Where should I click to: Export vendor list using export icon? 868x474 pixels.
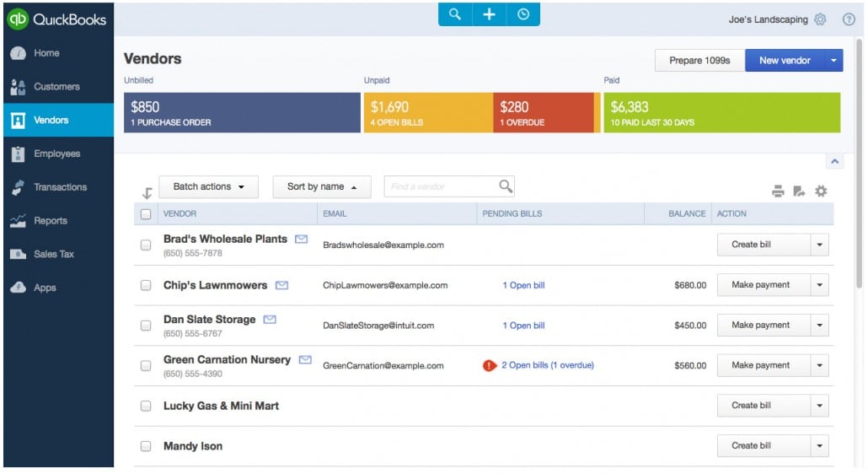[799, 191]
